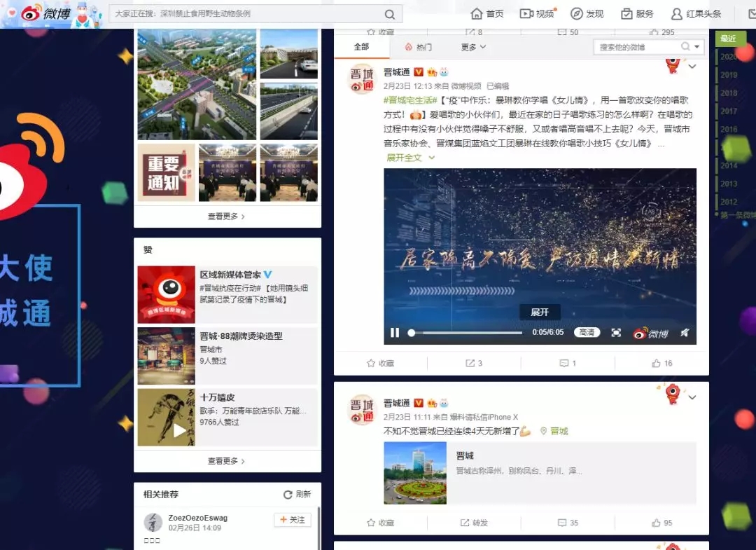Screen dimensions: 756x550
Task: Open ZoezOezoEswag avatar
Action: point(153,523)
